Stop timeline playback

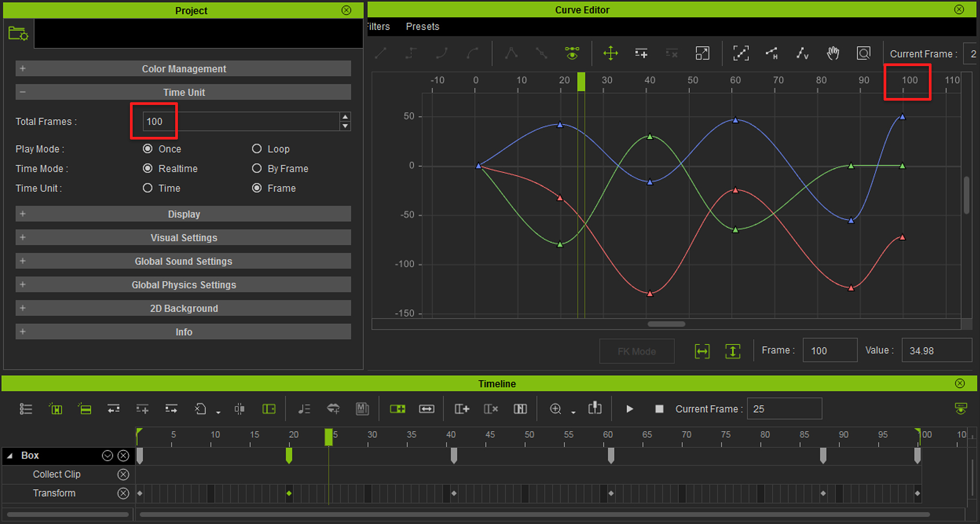(659, 408)
